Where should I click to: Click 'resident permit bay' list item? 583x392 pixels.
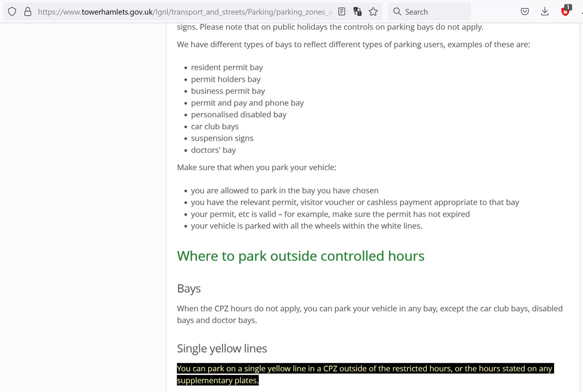[x=227, y=67]
